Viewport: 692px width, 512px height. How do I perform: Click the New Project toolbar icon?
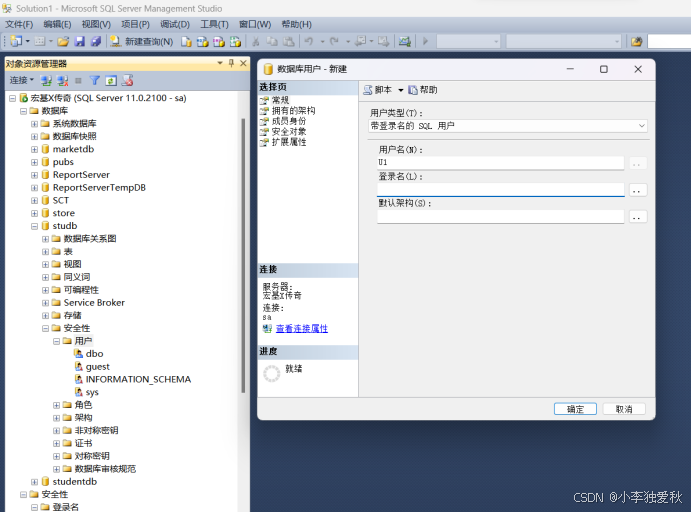(16, 41)
